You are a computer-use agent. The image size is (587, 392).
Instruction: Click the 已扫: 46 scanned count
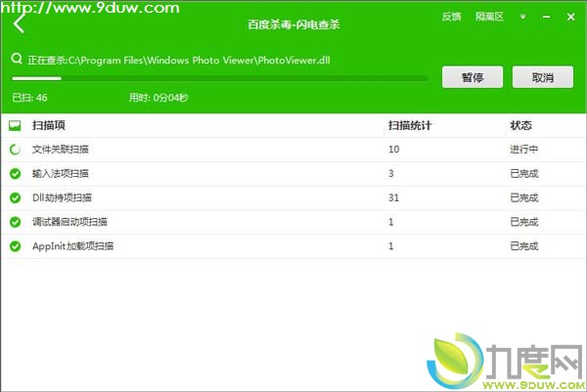click(x=29, y=98)
